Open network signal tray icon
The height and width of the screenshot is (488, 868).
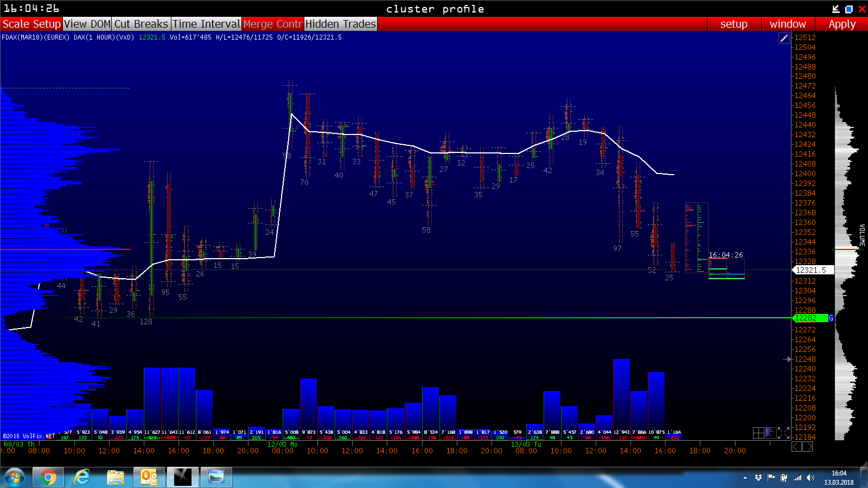click(797, 478)
